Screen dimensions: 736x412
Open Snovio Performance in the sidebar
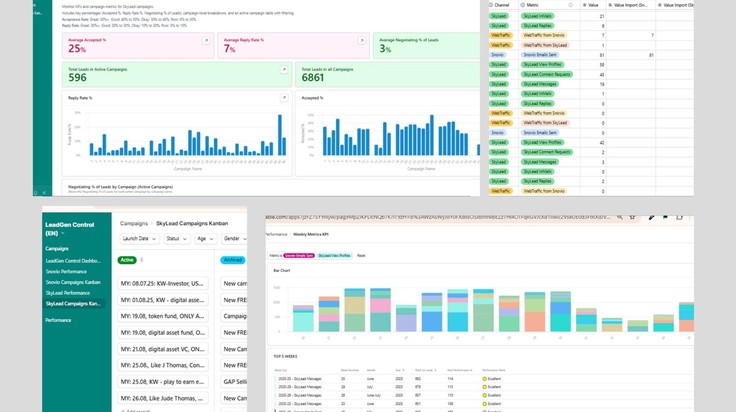point(66,271)
